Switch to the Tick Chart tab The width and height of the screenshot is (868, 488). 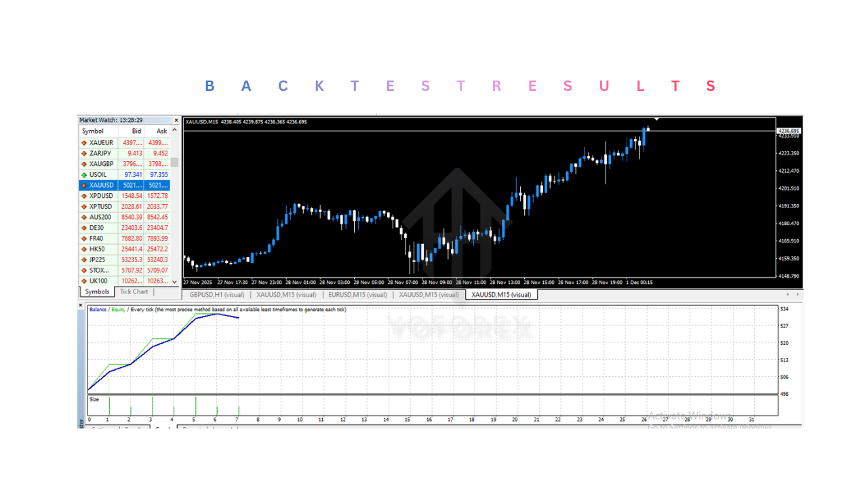pos(134,291)
